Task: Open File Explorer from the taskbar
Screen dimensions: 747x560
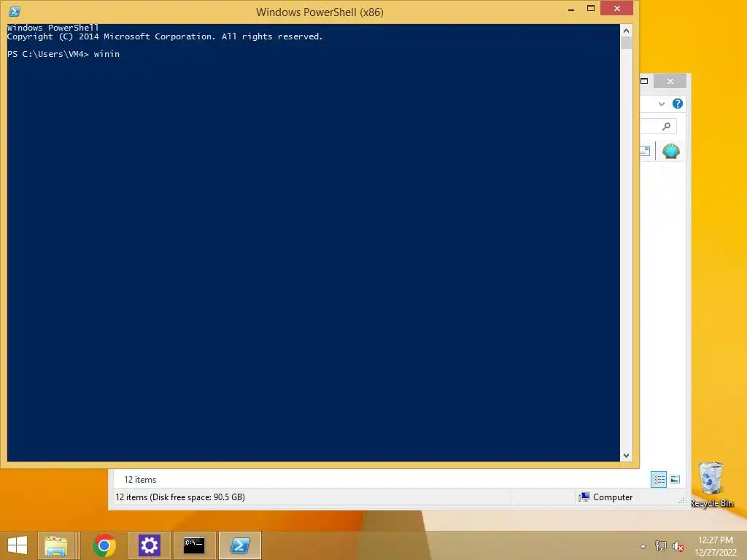Action: tap(55, 545)
